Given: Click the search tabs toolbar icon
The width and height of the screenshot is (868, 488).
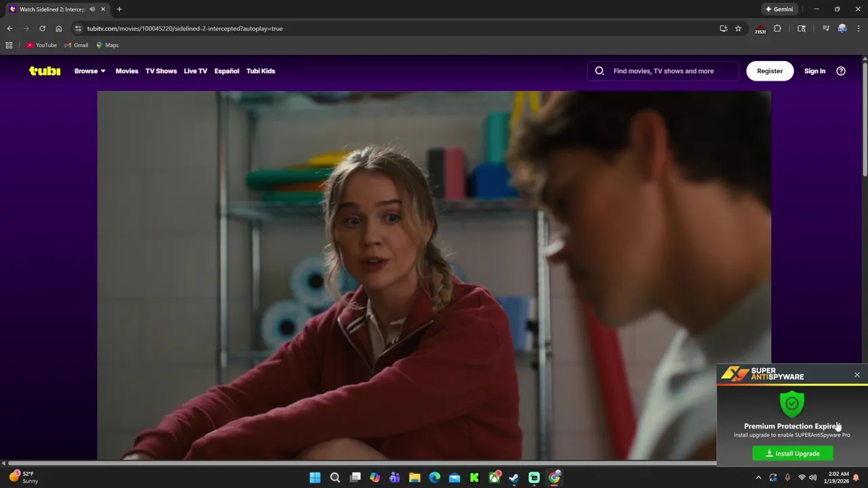Looking at the screenshot, I should click(x=802, y=28).
